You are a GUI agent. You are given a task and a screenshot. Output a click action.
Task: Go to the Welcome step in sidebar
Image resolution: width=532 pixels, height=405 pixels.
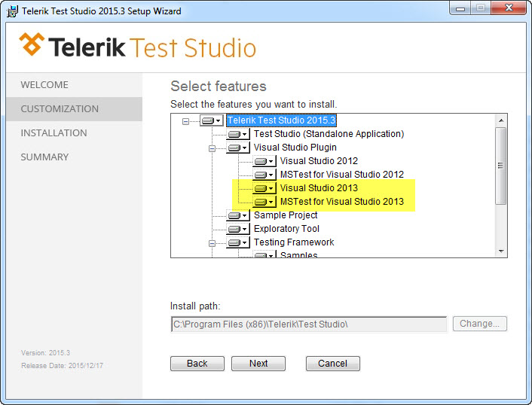click(44, 85)
